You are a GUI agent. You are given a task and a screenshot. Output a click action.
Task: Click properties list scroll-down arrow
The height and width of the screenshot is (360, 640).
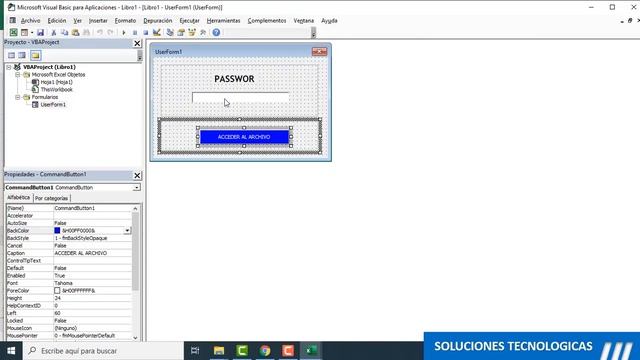pos(136,338)
